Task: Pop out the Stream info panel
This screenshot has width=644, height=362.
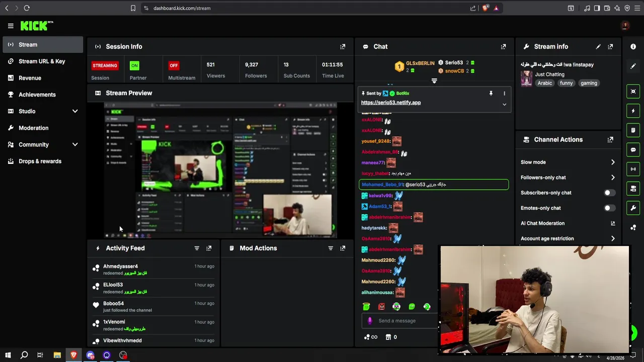Action: (x=610, y=46)
